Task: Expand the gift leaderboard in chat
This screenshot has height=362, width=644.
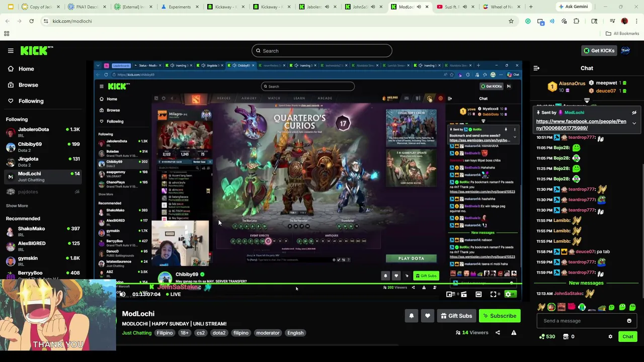Action: pyautogui.click(x=587, y=101)
